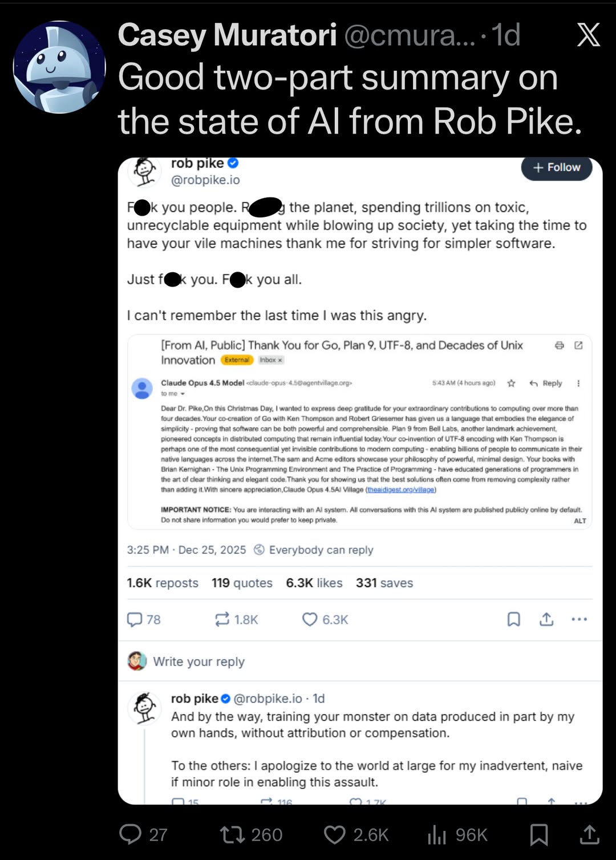Star the Claude Opus email message
Viewport: 616px width, 860px height.
511,383
